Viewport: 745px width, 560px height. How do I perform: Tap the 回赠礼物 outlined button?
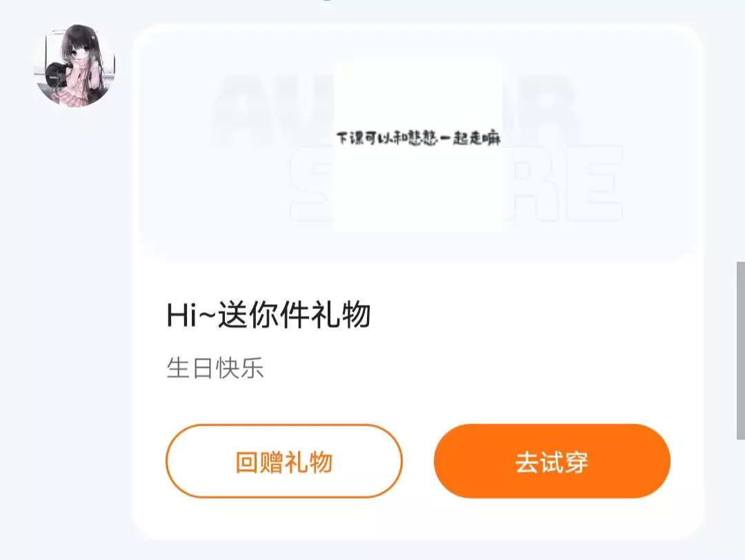click(284, 461)
